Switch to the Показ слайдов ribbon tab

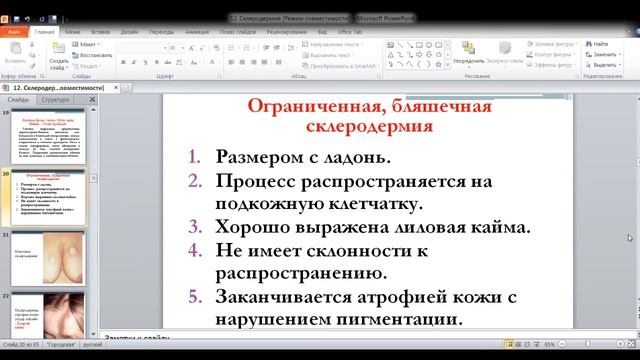(238, 32)
